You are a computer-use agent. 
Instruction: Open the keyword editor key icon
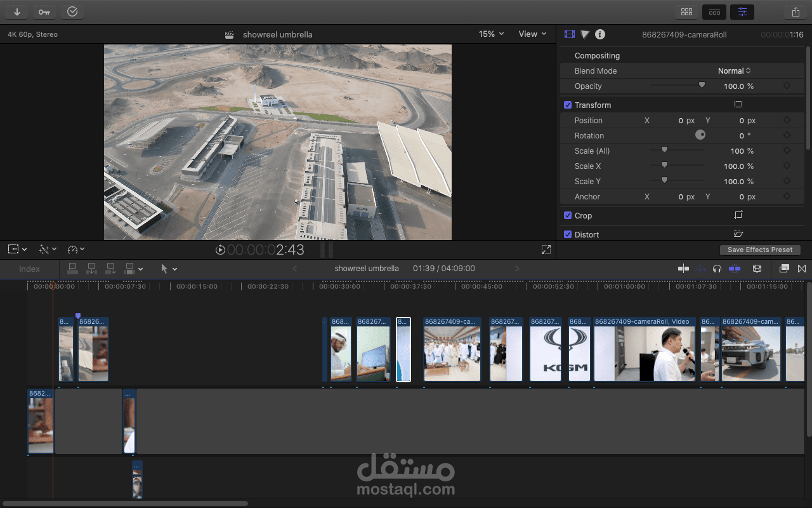point(44,11)
